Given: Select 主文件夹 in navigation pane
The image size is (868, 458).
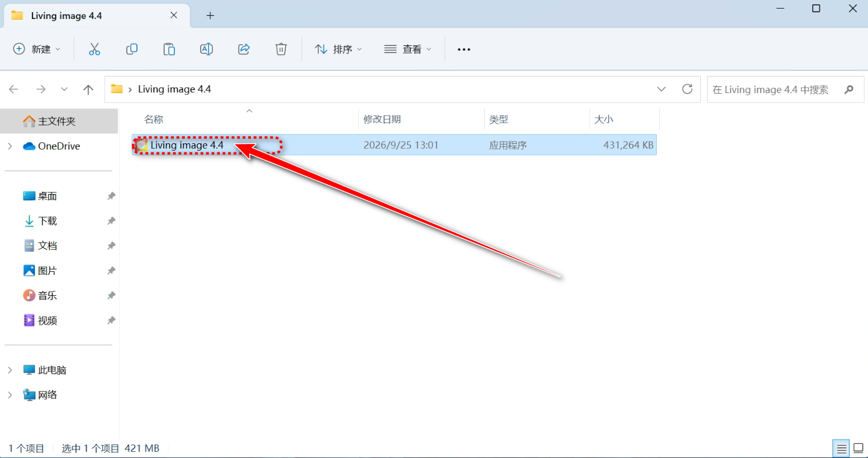Looking at the screenshot, I should (59, 121).
